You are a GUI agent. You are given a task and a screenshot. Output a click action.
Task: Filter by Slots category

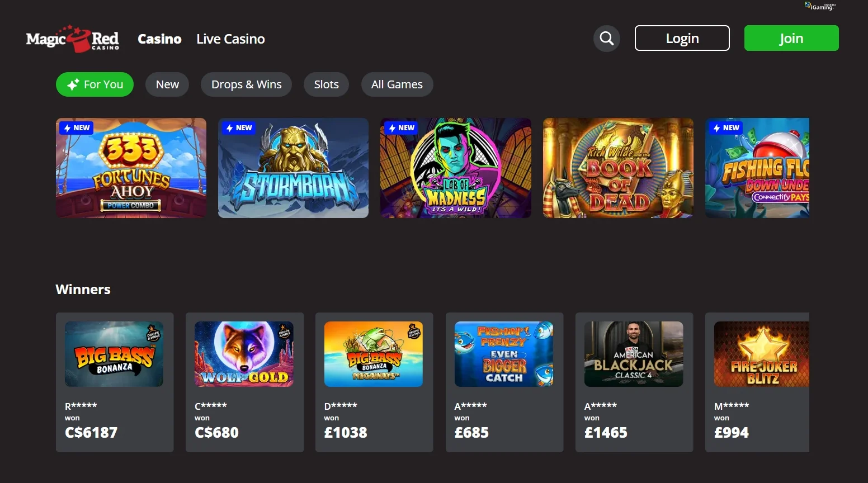click(x=326, y=84)
